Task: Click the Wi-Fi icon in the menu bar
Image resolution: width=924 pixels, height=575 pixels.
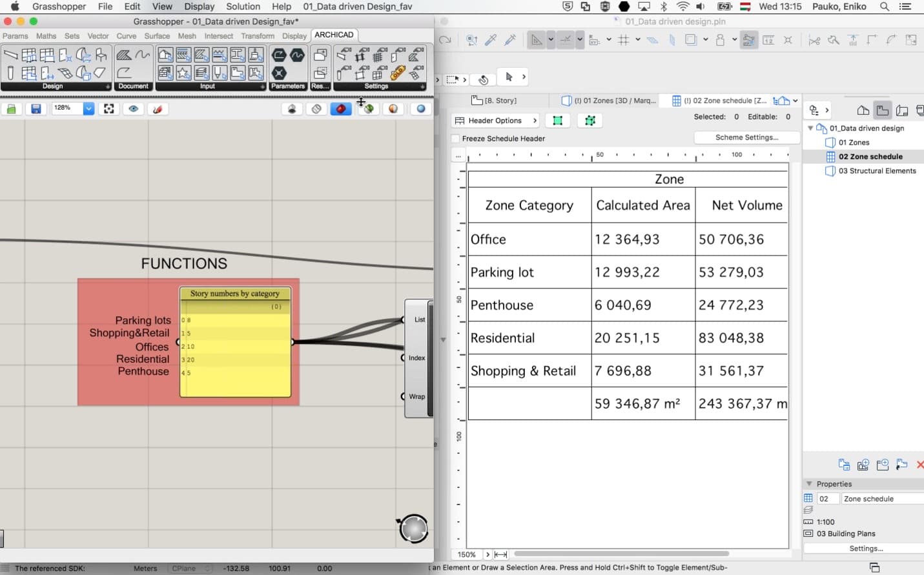Action: pyautogui.click(x=683, y=6)
